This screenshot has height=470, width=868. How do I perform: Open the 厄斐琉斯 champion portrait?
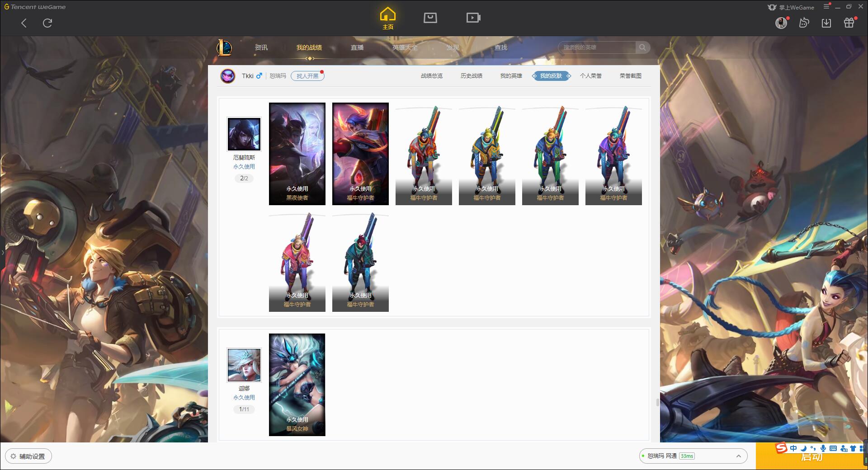pyautogui.click(x=244, y=134)
